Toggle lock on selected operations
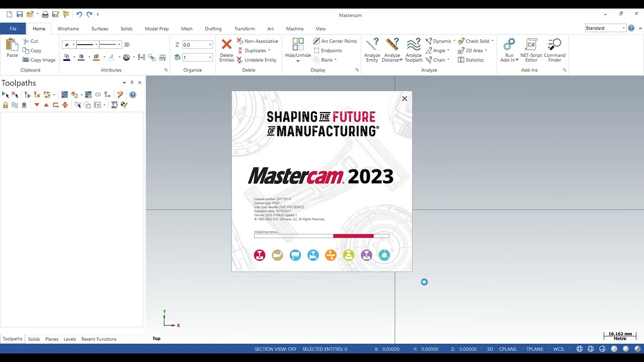The image size is (644, 362). click(6, 105)
